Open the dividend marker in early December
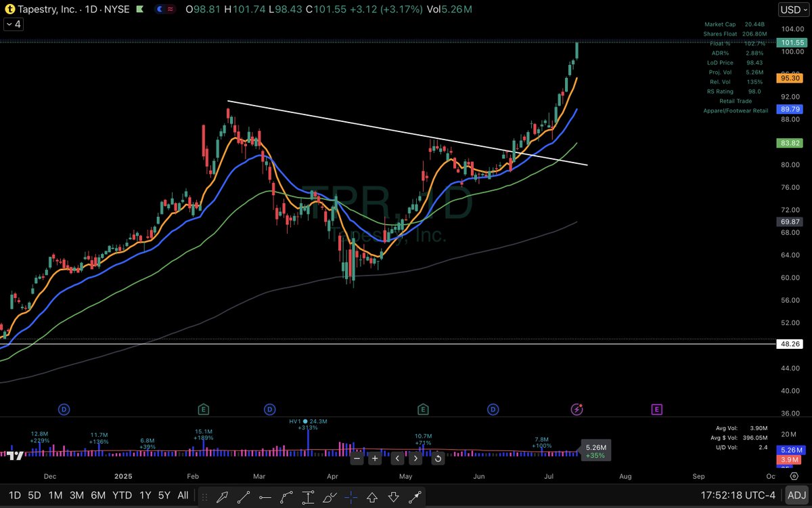812x508 pixels. coord(64,409)
